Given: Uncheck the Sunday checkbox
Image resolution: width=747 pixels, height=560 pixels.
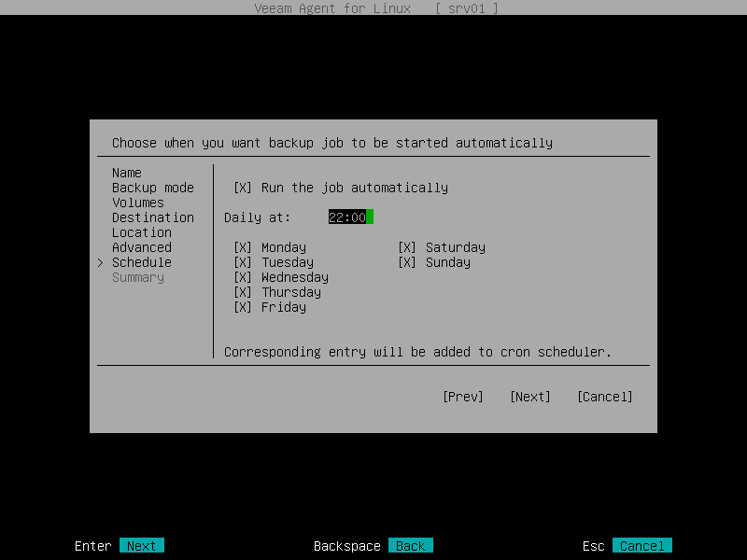Looking at the screenshot, I should [407, 262].
